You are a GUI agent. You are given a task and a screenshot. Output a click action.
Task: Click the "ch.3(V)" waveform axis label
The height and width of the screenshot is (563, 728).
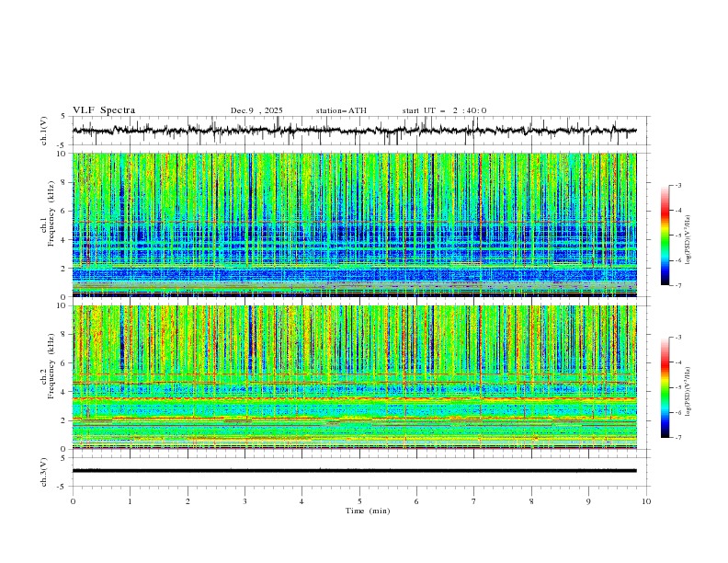[x=44, y=472]
